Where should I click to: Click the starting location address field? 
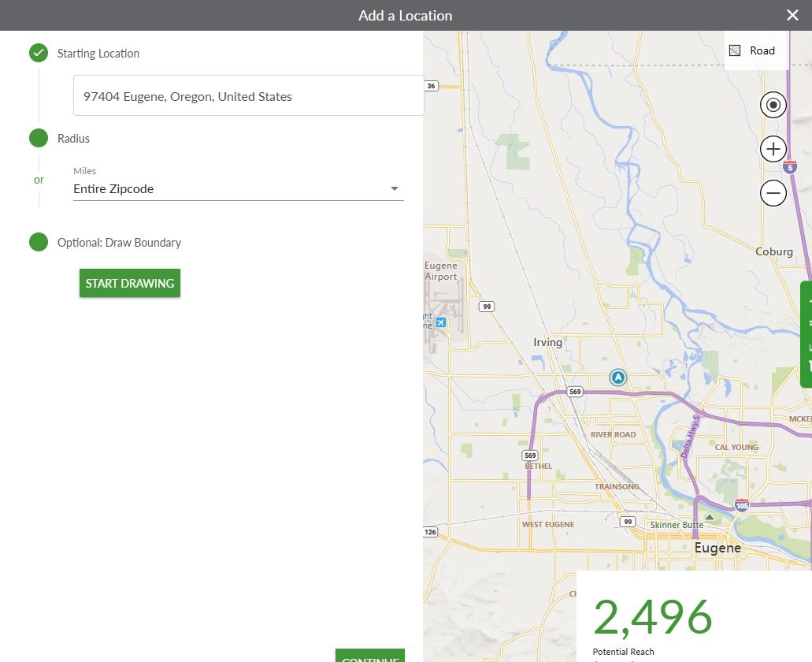[249, 96]
